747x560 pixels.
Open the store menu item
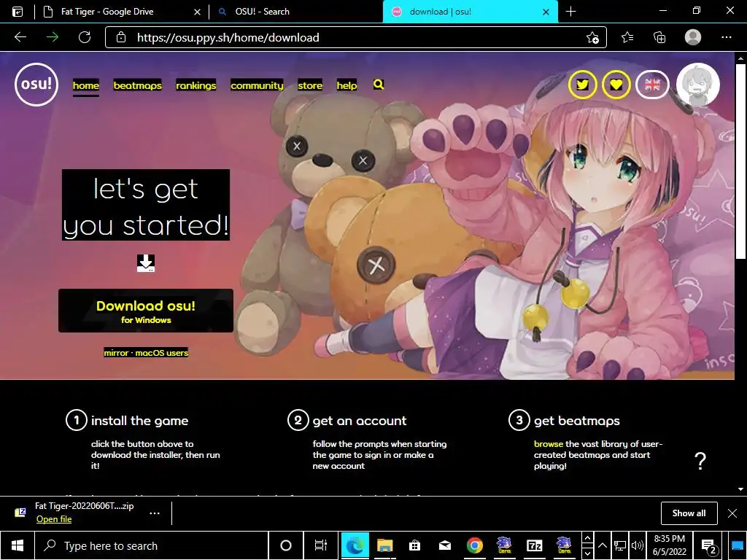[x=309, y=85]
